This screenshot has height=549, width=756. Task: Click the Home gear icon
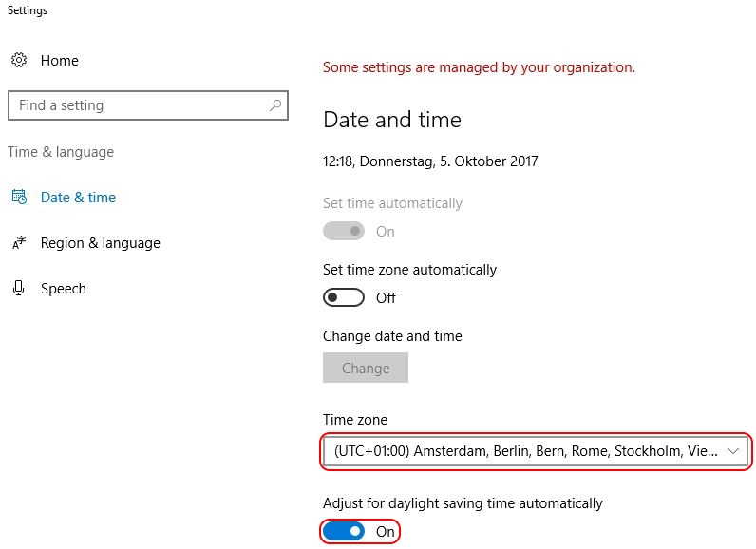click(x=19, y=60)
